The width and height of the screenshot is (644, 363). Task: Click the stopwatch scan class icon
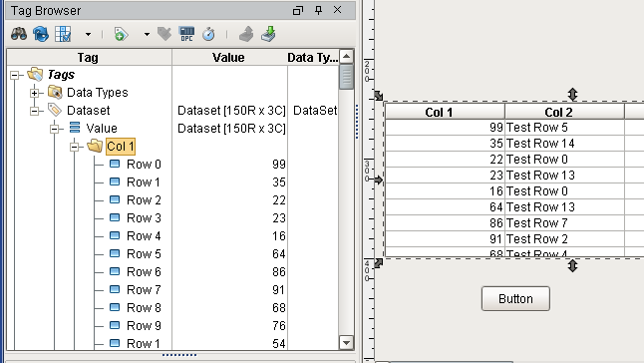tap(208, 34)
